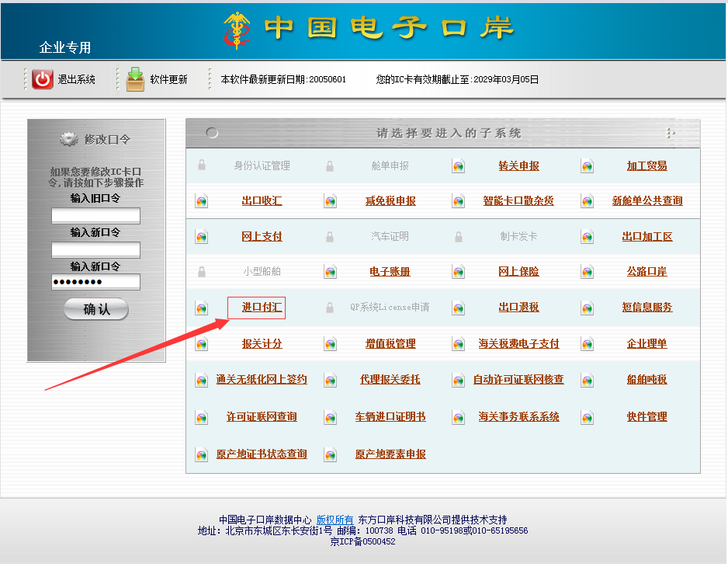Click the colorful icon beside 企业理单

(x=587, y=344)
